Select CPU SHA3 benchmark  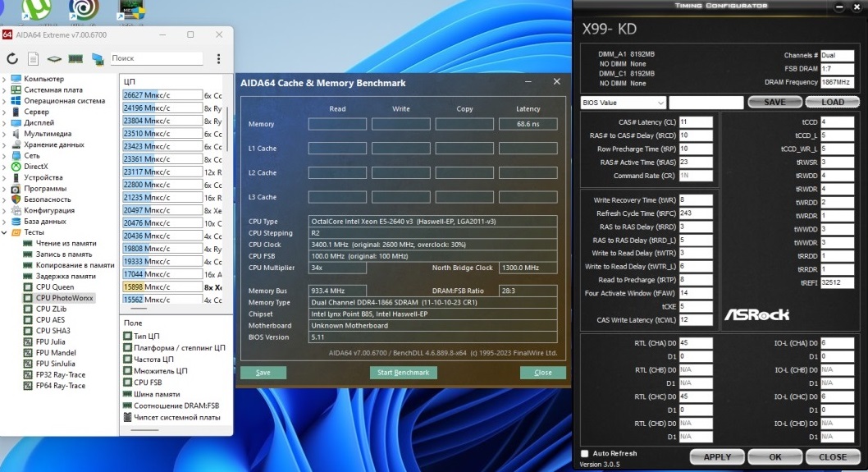(x=53, y=331)
